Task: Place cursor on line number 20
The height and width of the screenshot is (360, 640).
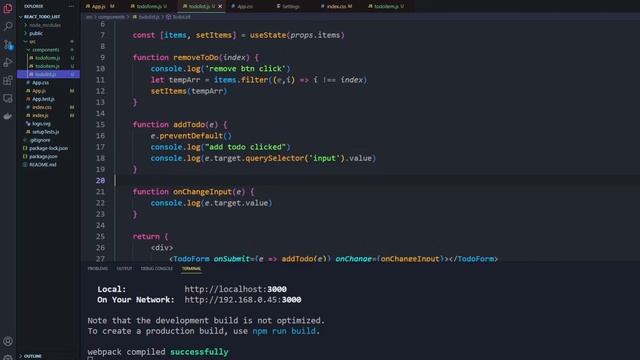Action: 100,180
